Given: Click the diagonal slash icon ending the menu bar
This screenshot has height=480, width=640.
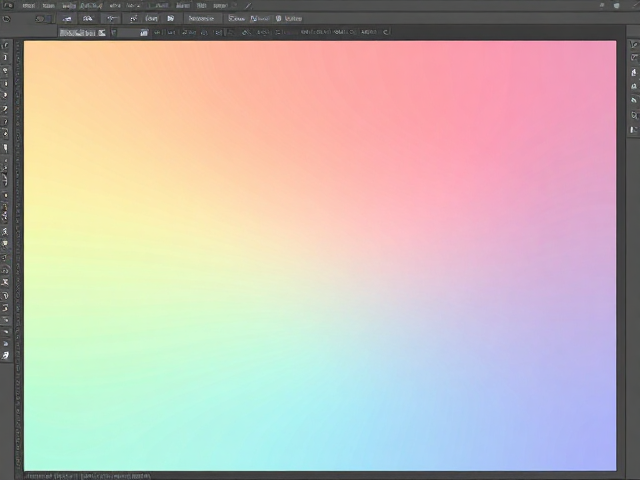Looking at the screenshot, I should 249,6.
